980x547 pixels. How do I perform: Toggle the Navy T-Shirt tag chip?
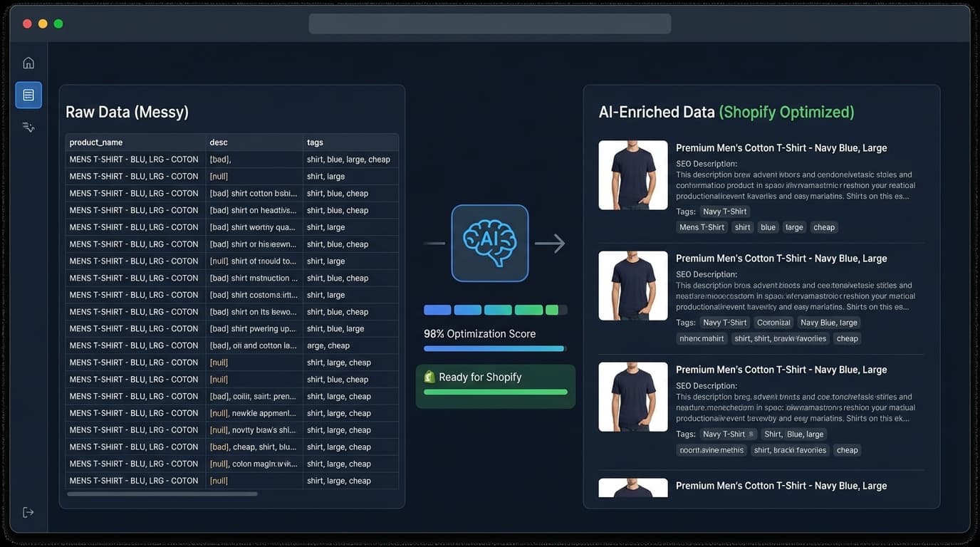pyautogui.click(x=724, y=211)
